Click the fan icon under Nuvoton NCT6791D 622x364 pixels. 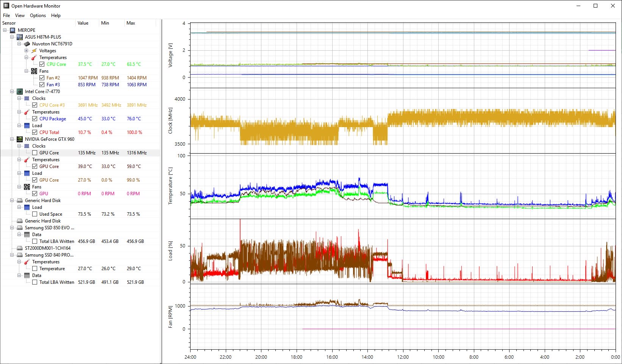[x=34, y=71]
